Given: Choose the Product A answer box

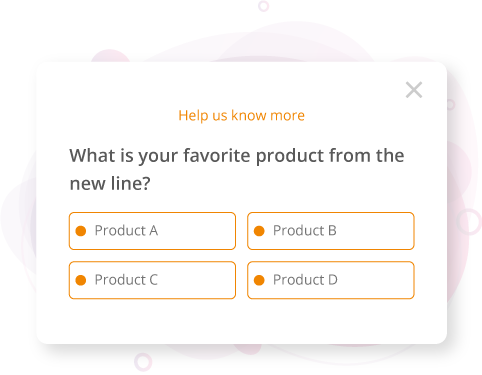Looking at the screenshot, I should [x=152, y=231].
